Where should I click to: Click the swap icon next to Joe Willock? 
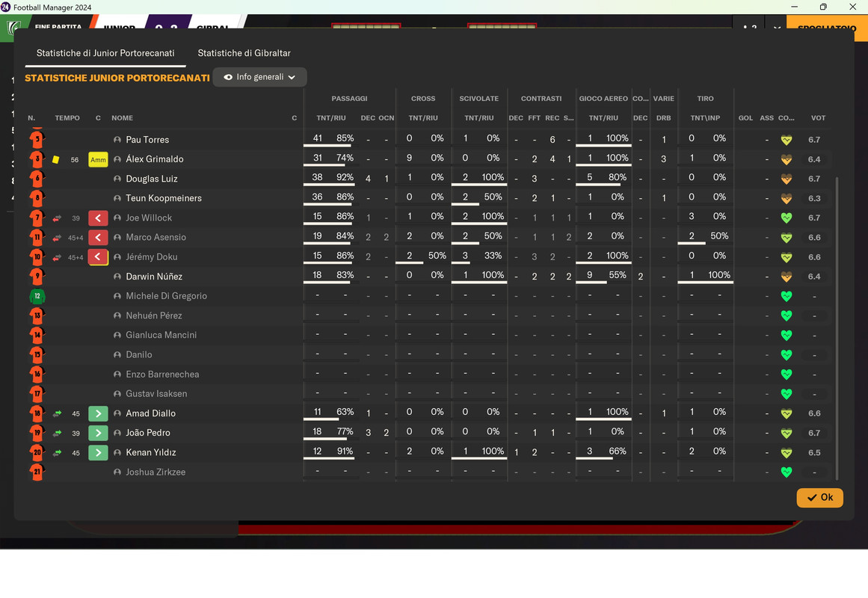click(57, 218)
